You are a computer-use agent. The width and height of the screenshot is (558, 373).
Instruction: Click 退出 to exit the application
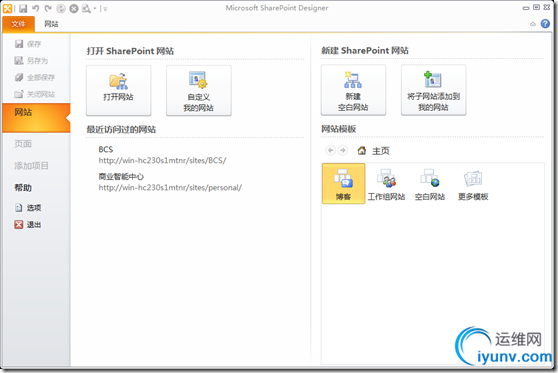pos(28,225)
